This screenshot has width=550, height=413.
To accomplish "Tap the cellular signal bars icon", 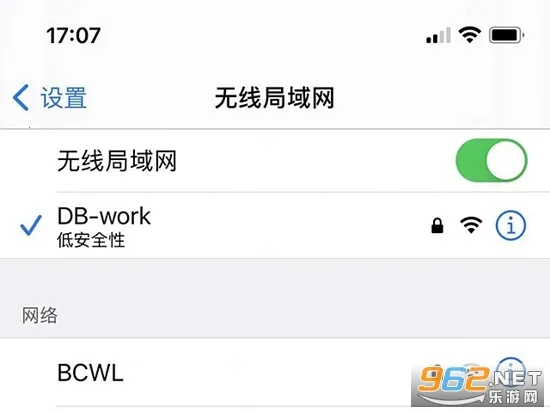I will pyautogui.click(x=438, y=35).
